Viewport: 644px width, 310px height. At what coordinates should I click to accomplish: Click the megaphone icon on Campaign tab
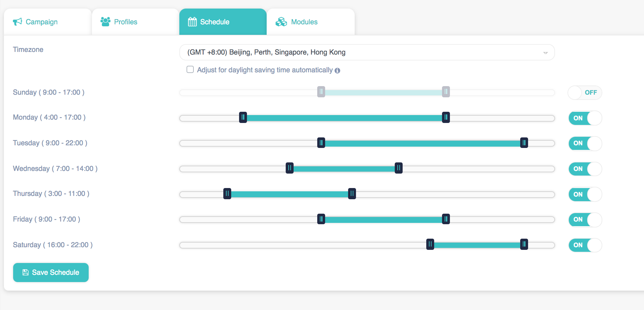pos(17,22)
